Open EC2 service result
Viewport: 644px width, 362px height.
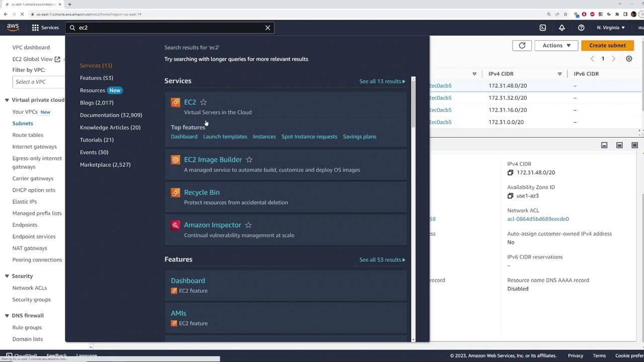click(190, 102)
